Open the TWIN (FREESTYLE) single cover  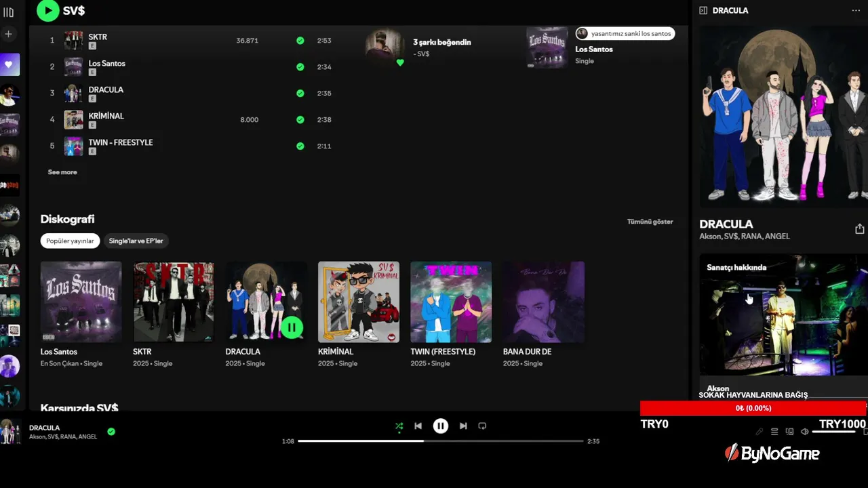click(x=451, y=302)
